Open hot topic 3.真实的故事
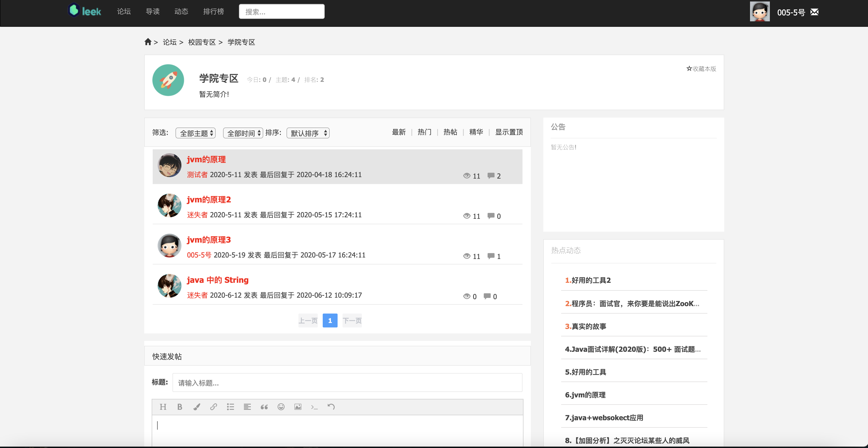Image resolution: width=868 pixels, height=448 pixels. pyautogui.click(x=586, y=326)
